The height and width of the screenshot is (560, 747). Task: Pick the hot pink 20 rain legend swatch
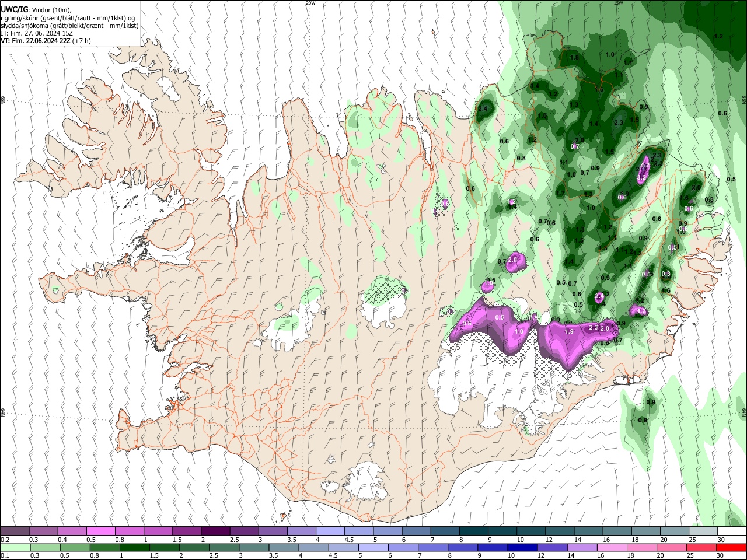pos(672,548)
